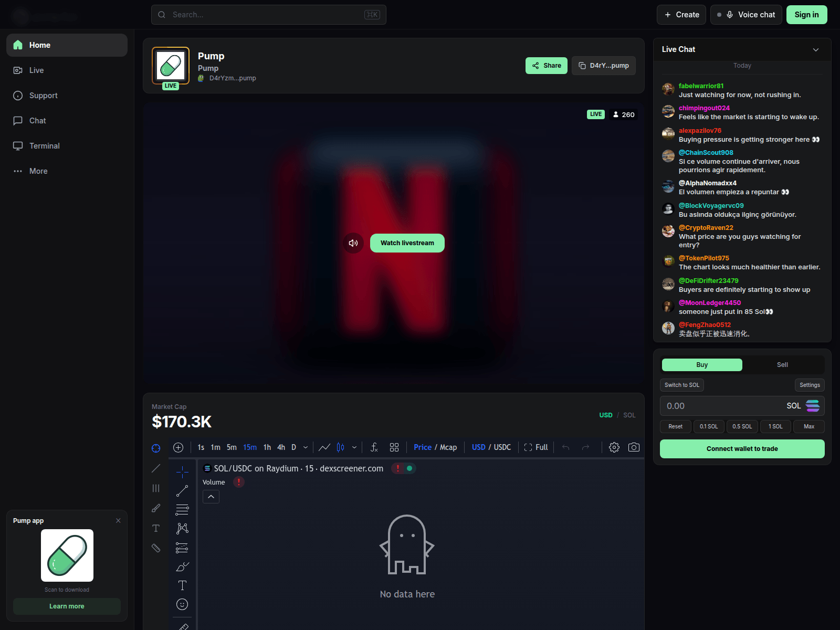Toggle the chart status indicator pill
Viewport: 840px width, 630px height.
pos(404,468)
